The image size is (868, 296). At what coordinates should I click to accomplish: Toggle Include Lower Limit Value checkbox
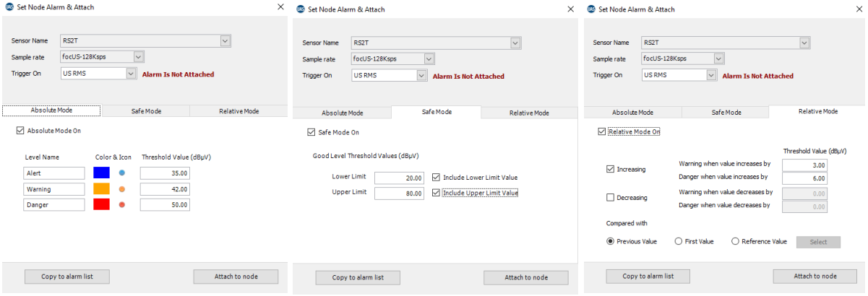436,177
